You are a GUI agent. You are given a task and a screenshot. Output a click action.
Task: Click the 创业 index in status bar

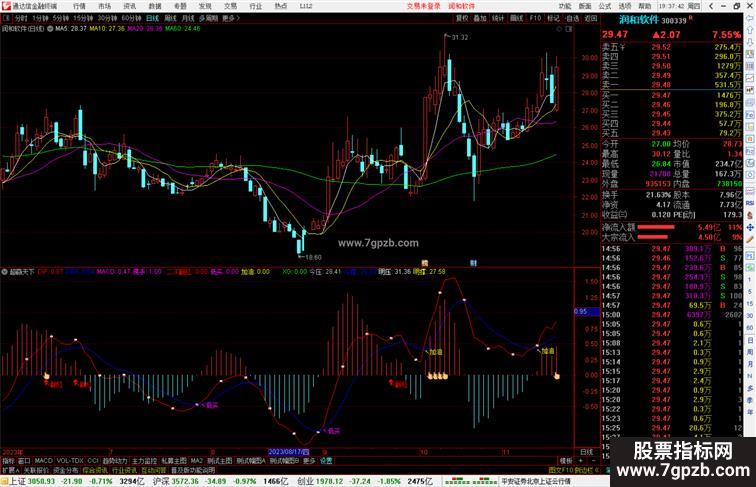pyautogui.click(x=305, y=481)
